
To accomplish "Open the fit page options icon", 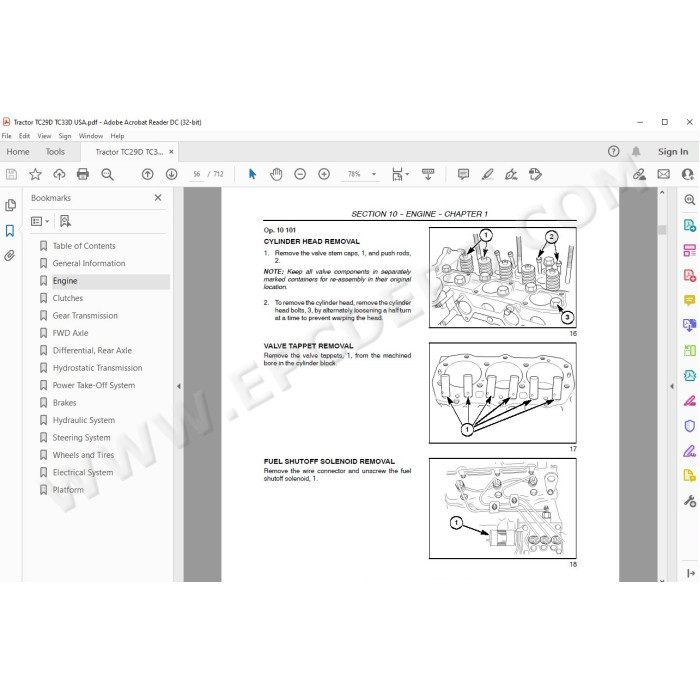I will (400, 174).
